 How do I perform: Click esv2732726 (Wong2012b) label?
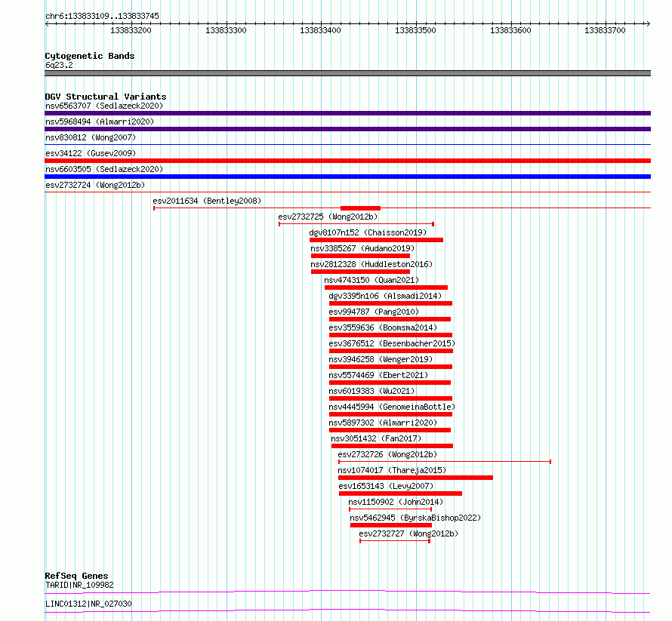coord(387,454)
